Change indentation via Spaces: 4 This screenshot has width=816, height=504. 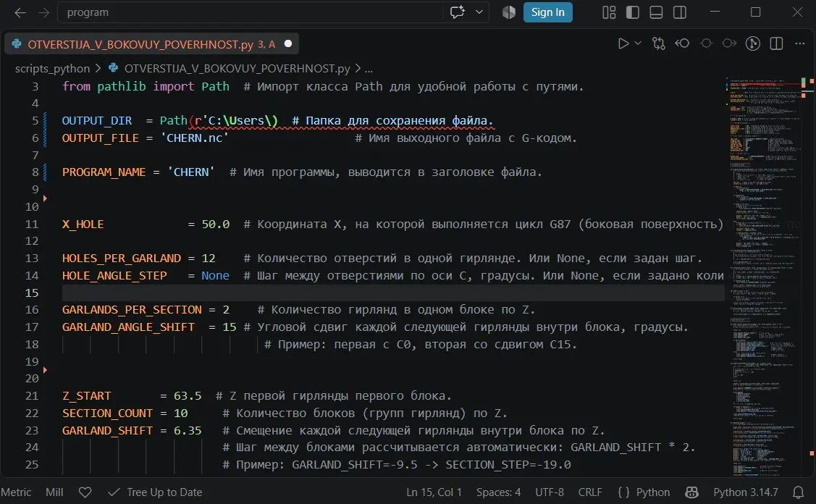click(499, 492)
